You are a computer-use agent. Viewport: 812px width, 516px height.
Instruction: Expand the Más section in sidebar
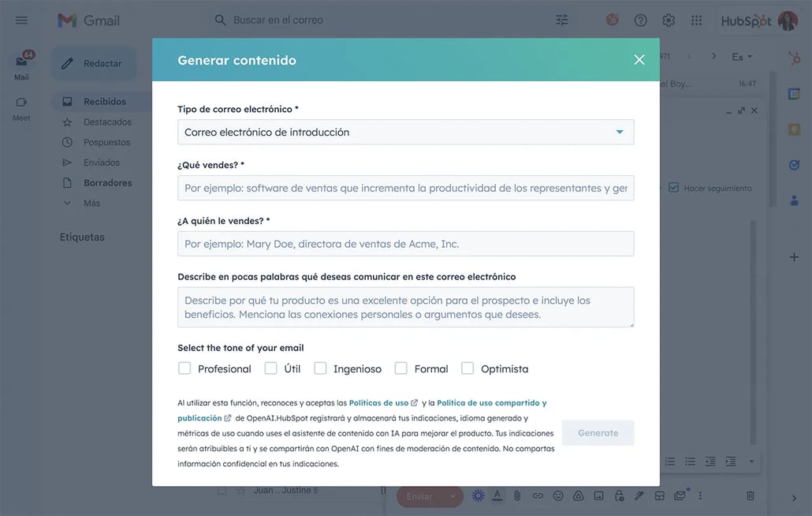pos(91,203)
